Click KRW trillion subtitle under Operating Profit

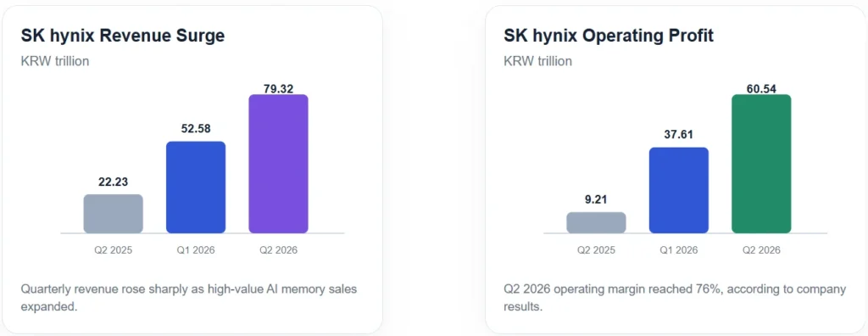(537, 61)
